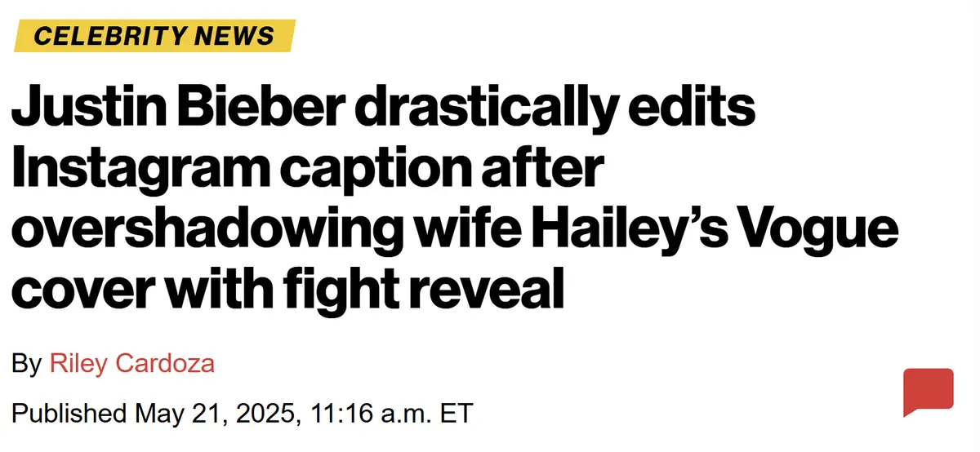Visit author Riley Cardoza's page
Viewport: 980px width, 452px height.
[132, 363]
